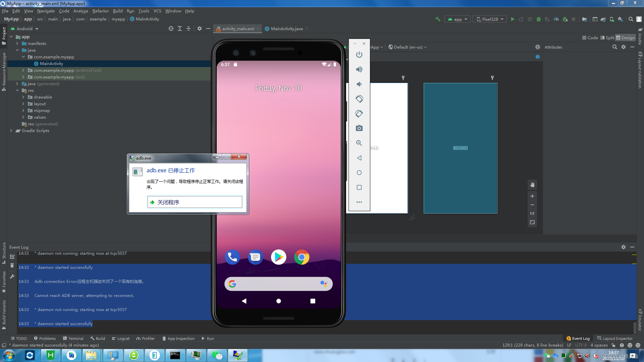Open the Chrome app on emulator screen
644x362 pixels.
(x=302, y=257)
